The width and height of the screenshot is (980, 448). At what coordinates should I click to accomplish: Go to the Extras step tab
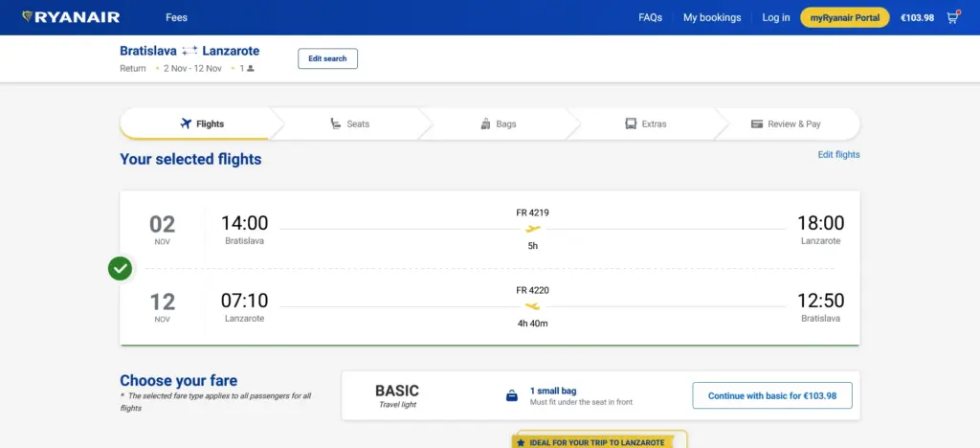click(x=646, y=123)
